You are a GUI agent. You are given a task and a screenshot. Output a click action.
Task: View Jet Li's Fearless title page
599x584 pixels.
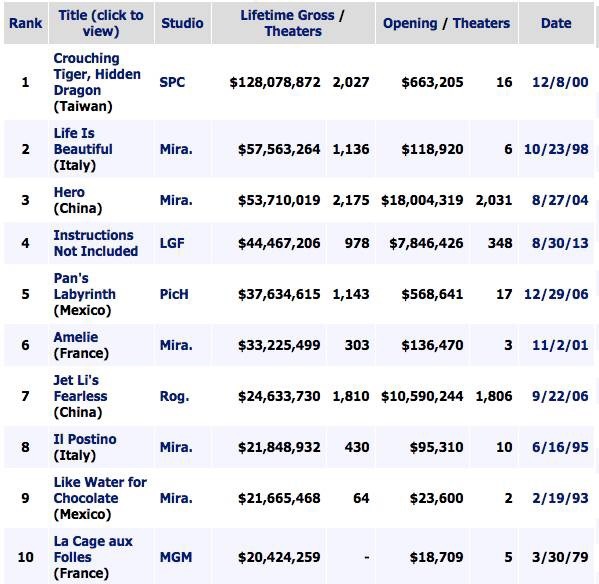(80, 388)
